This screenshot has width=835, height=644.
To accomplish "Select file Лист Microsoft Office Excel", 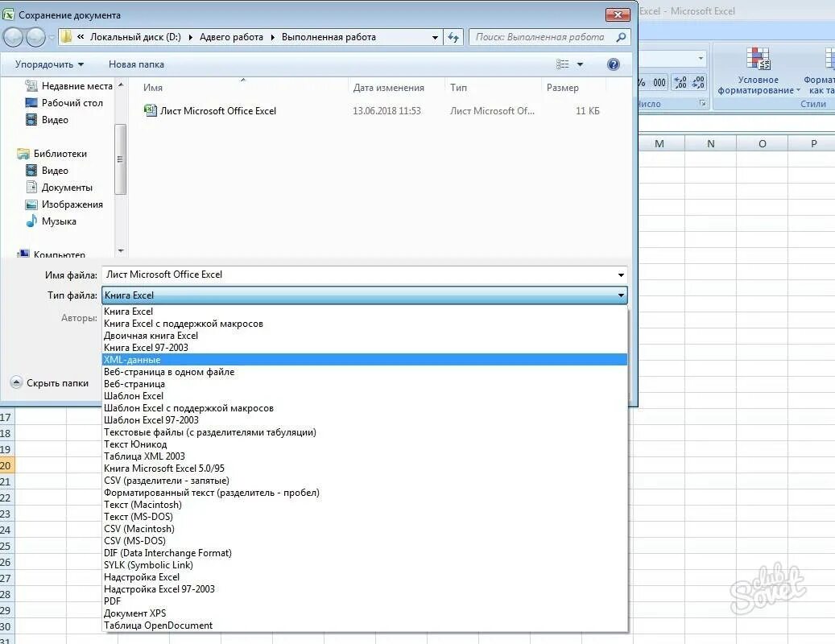I will point(217,111).
